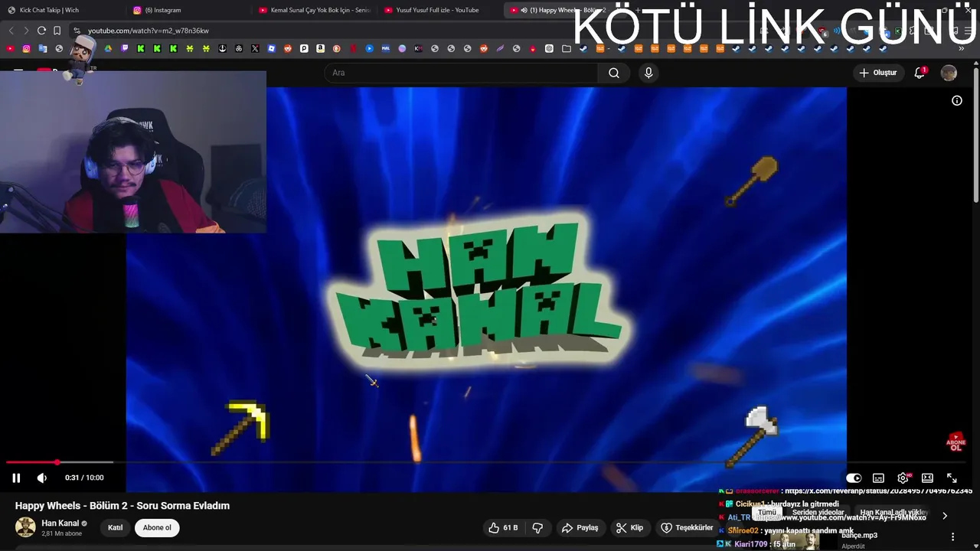Open the YouTube notifications bell
The image size is (980, 551).
(x=920, y=73)
